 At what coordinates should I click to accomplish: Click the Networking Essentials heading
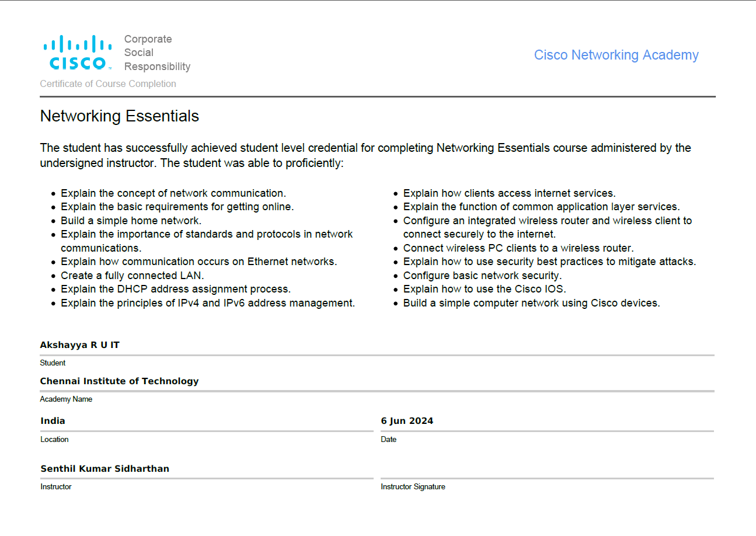pyautogui.click(x=119, y=116)
